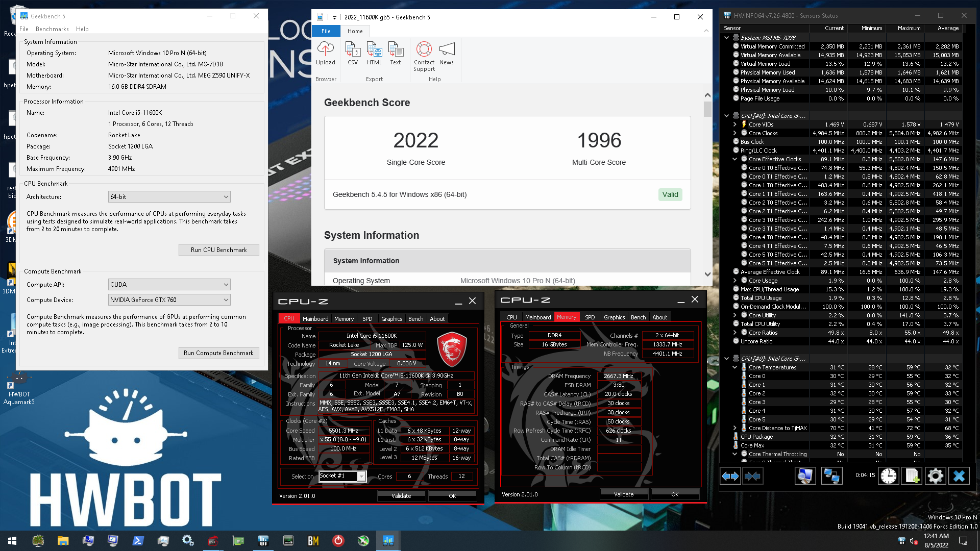Open Geekbench 5 Benchmarks menu

pos(52,29)
